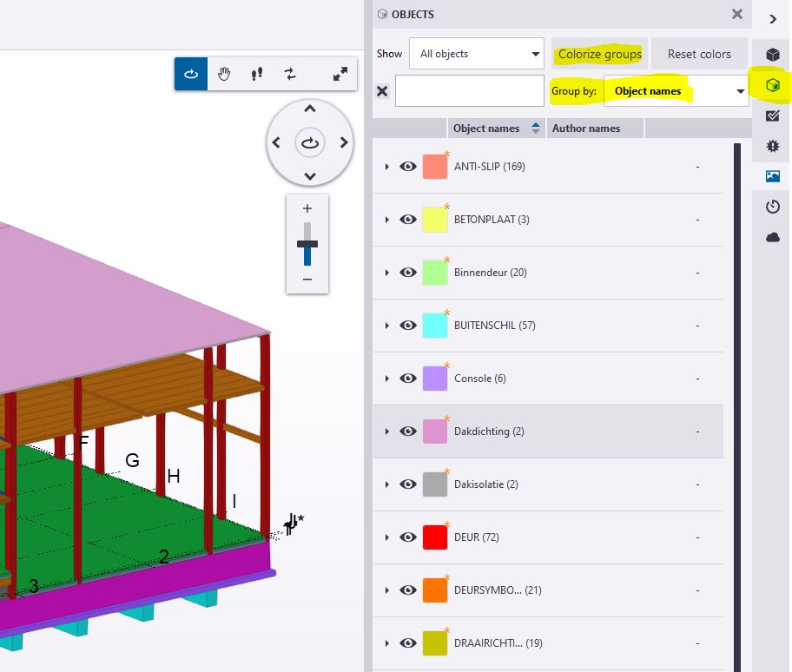Hide the Dakdichting group
The image size is (792, 672).
(x=408, y=432)
